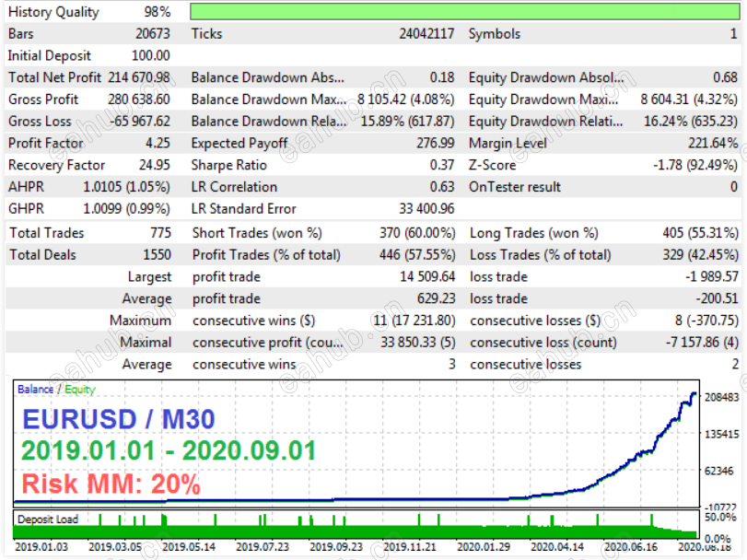This screenshot has height=560, width=747.
Task: Select the LR Correlation value 0.63
Action: (x=442, y=187)
